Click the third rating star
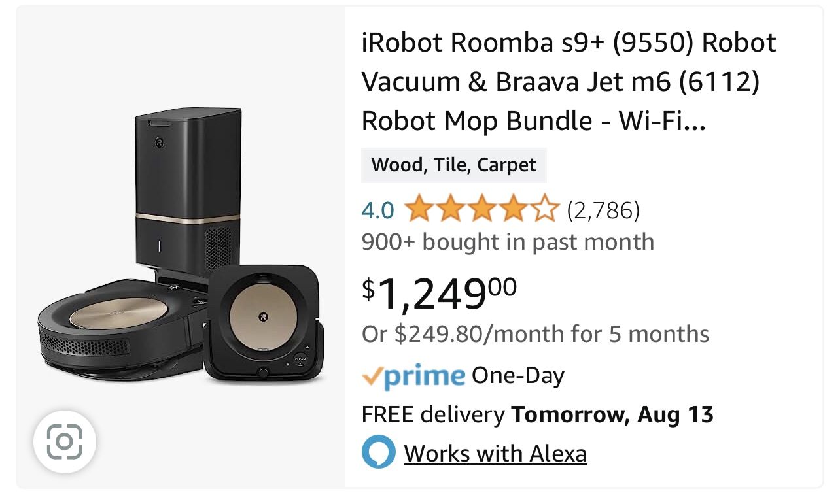 [x=482, y=210]
